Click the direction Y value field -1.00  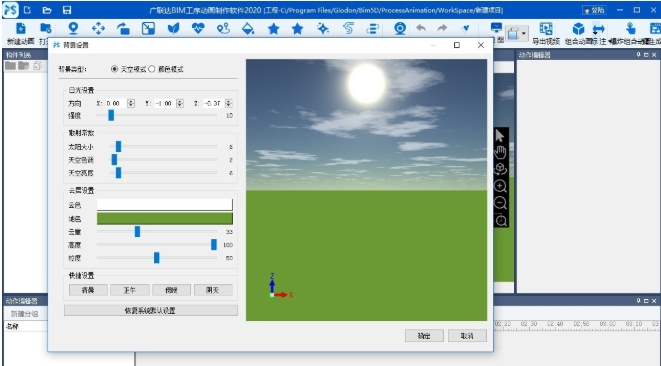tap(165, 103)
